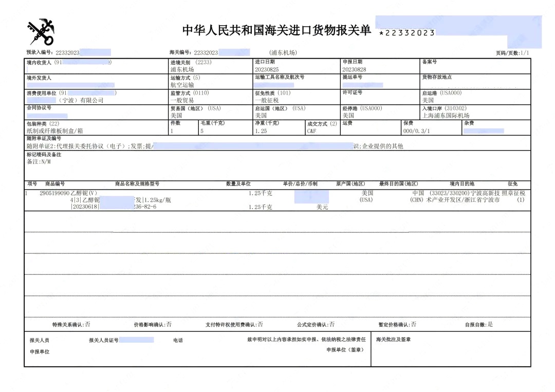Click the "商品名称及规格型号" column header
Image resolution: width=555 pixels, height=392 pixels.
tap(137, 183)
